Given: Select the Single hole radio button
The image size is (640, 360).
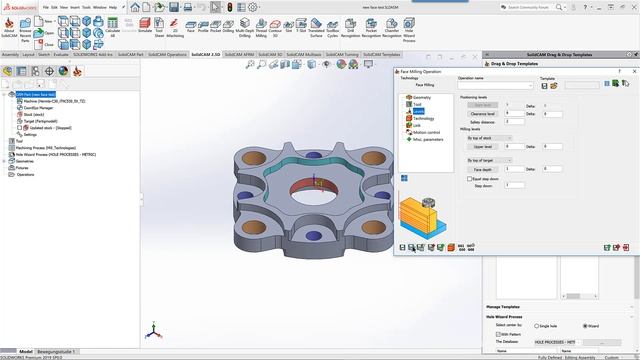Looking at the screenshot, I should (537, 326).
